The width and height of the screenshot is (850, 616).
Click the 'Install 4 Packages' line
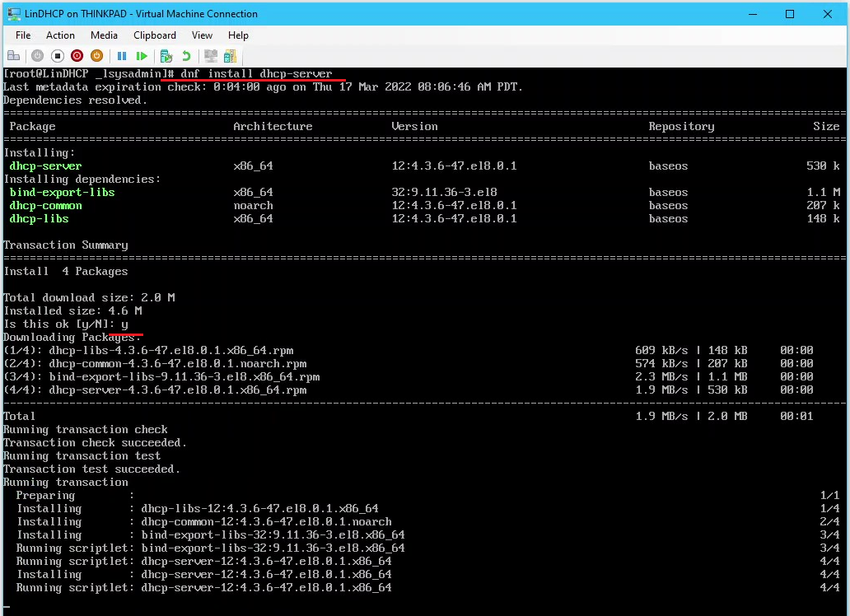(66, 271)
